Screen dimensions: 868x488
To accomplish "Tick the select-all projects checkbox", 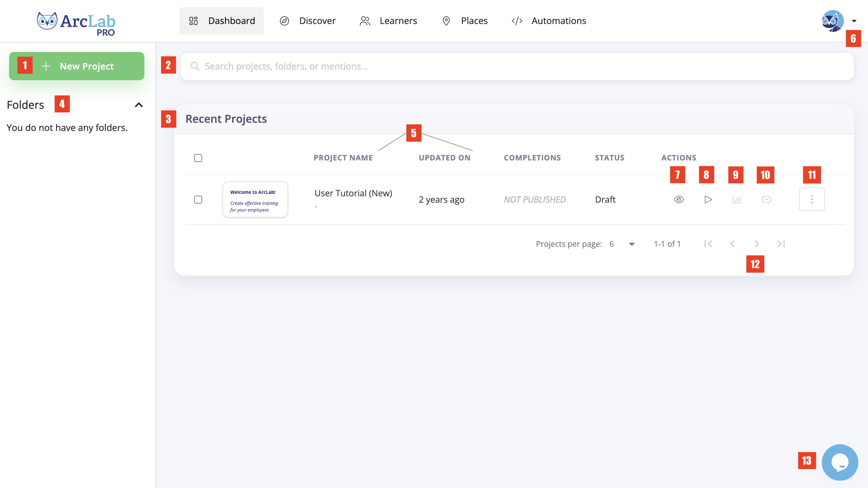I will tap(198, 158).
